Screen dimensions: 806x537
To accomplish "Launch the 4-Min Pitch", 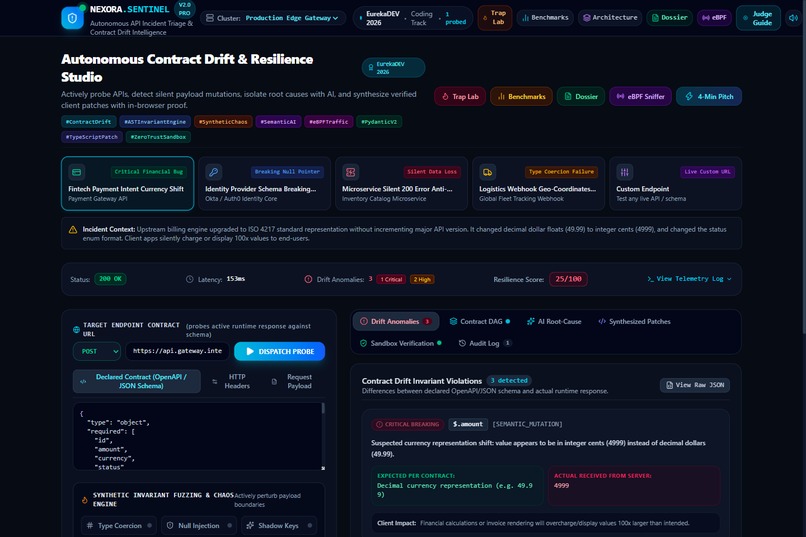I will click(x=709, y=97).
